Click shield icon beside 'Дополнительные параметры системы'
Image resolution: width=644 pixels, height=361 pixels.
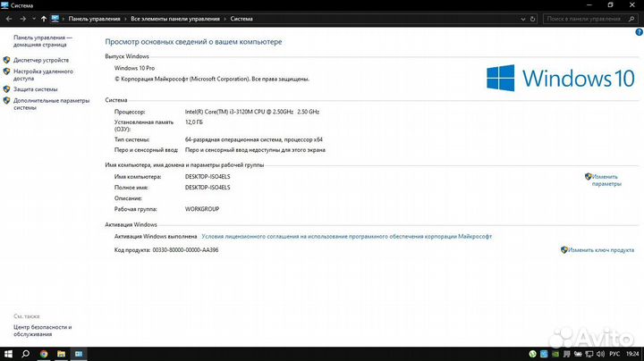(6, 100)
